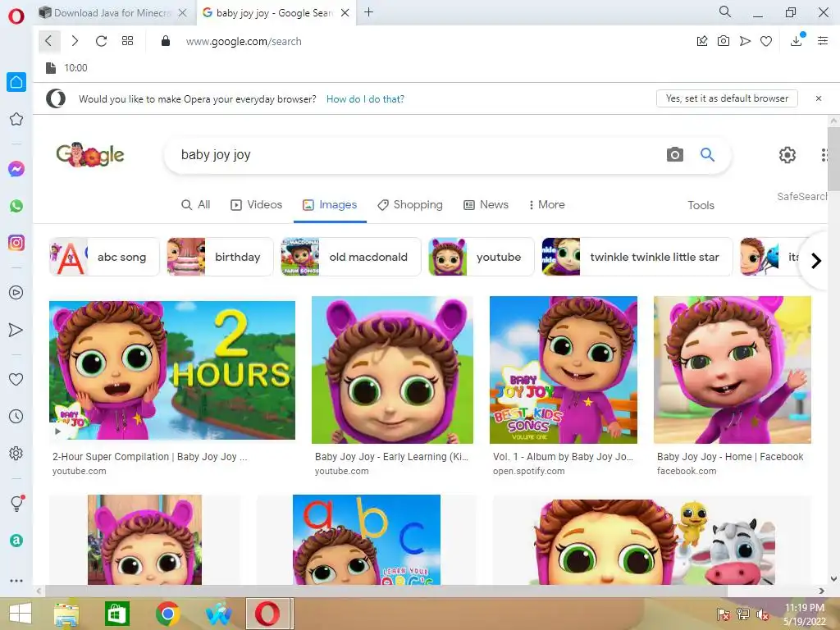
Task: Open the Easy setup menu icon
Action: point(823,41)
